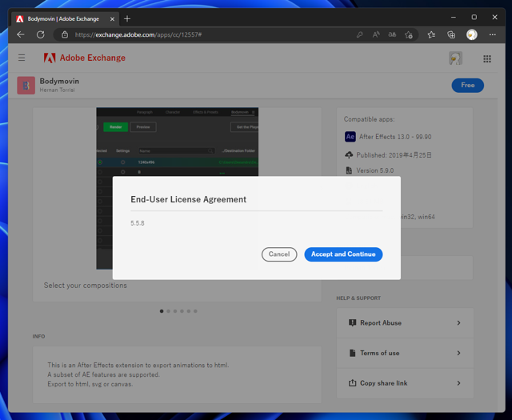Click the Bodymovin title text

[59, 81]
